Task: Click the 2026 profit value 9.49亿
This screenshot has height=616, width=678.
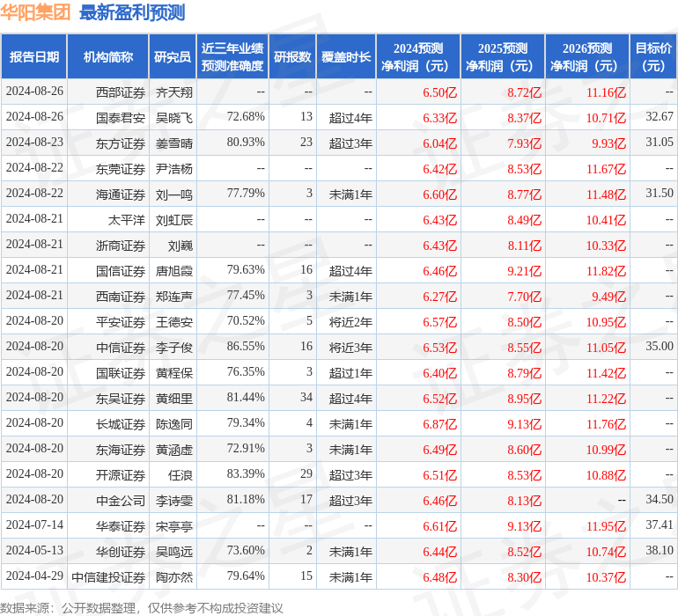Action: click(608, 297)
